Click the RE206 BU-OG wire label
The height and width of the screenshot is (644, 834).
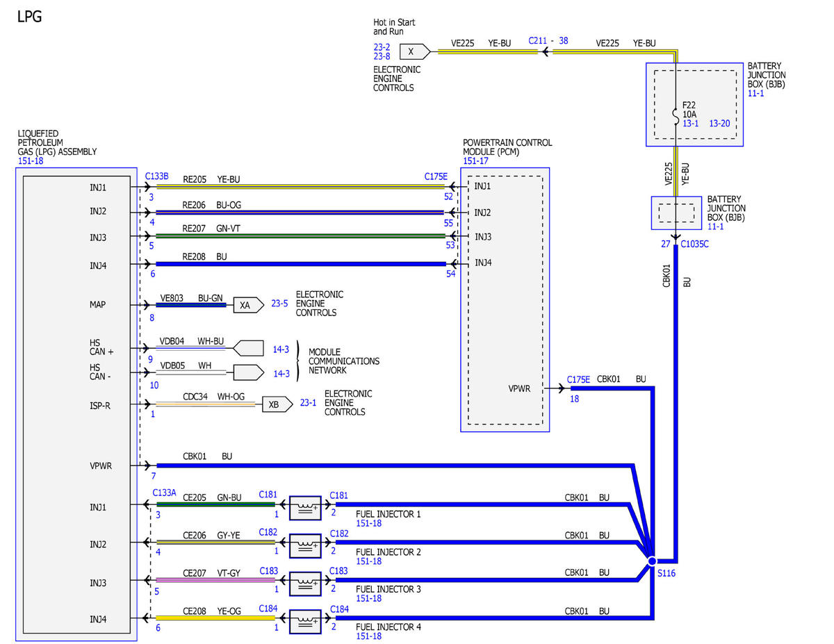(x=212, y=205)
